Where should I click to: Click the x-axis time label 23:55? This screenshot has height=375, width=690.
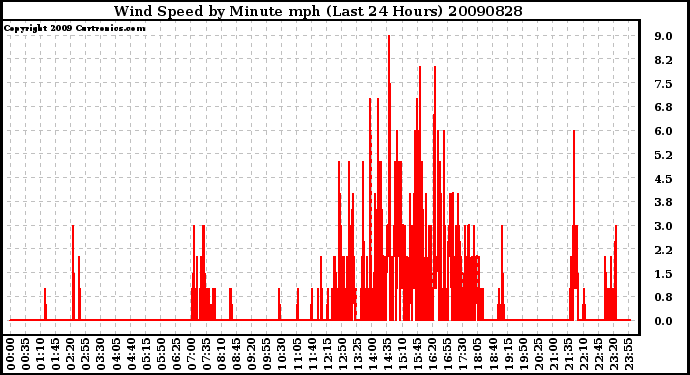pyautogui.click(x=628, y=354)
